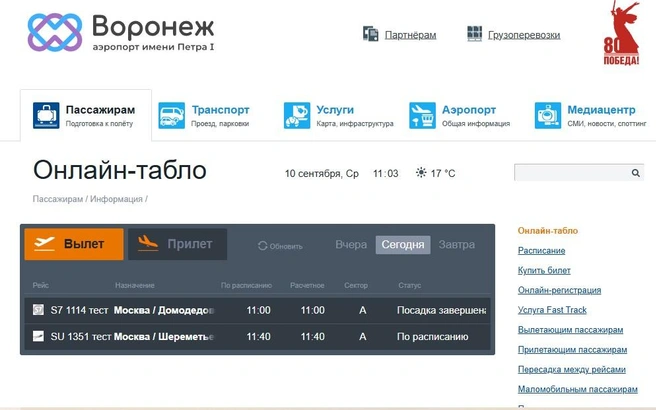
Task: Switch to the Прилет arrivals tab
Action: pyautogui.click(x=177, y=244)
